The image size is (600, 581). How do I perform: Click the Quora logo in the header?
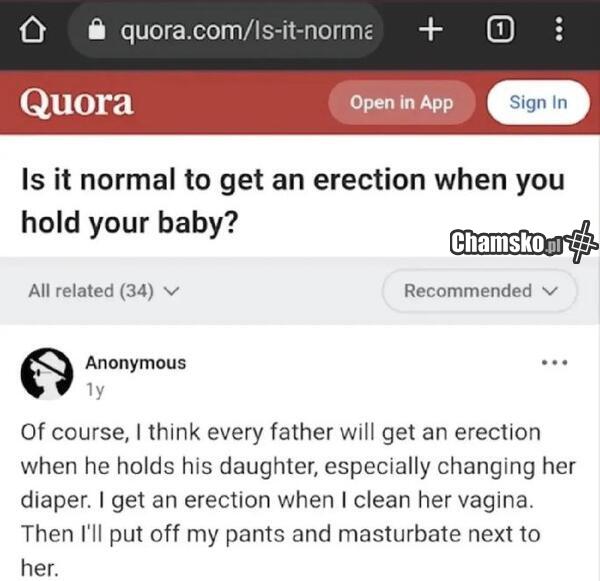(x=77, y=102)
